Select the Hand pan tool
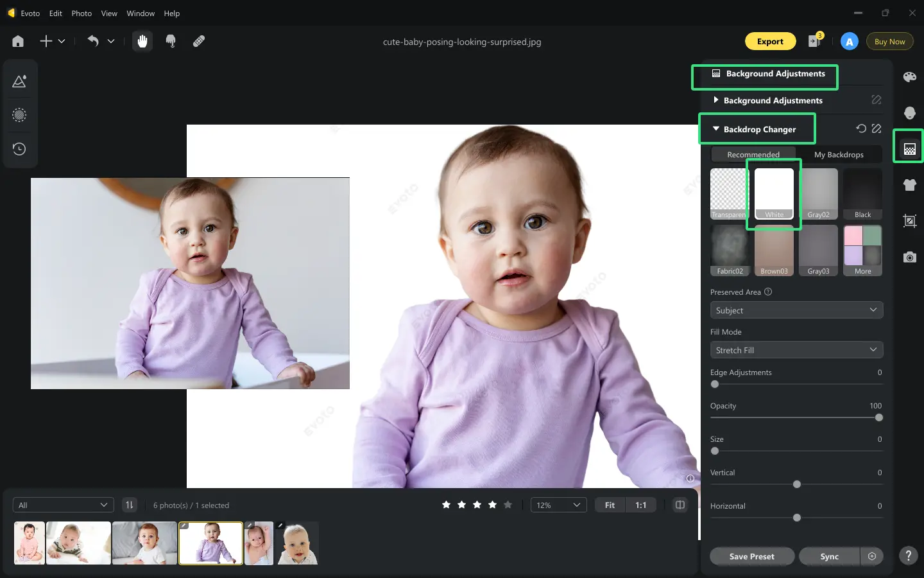The height and width of the screenshot is (578, 924). [142, 40]
